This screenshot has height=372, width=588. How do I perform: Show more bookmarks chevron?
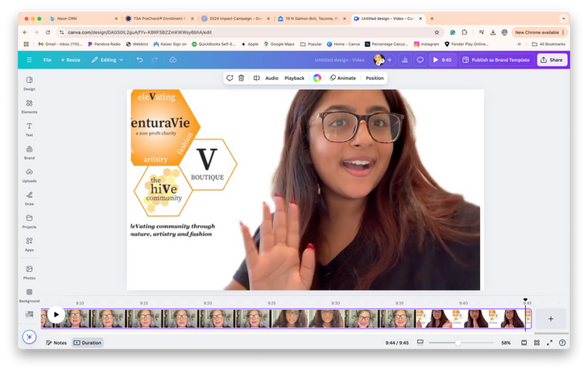(x=519, y=43)
